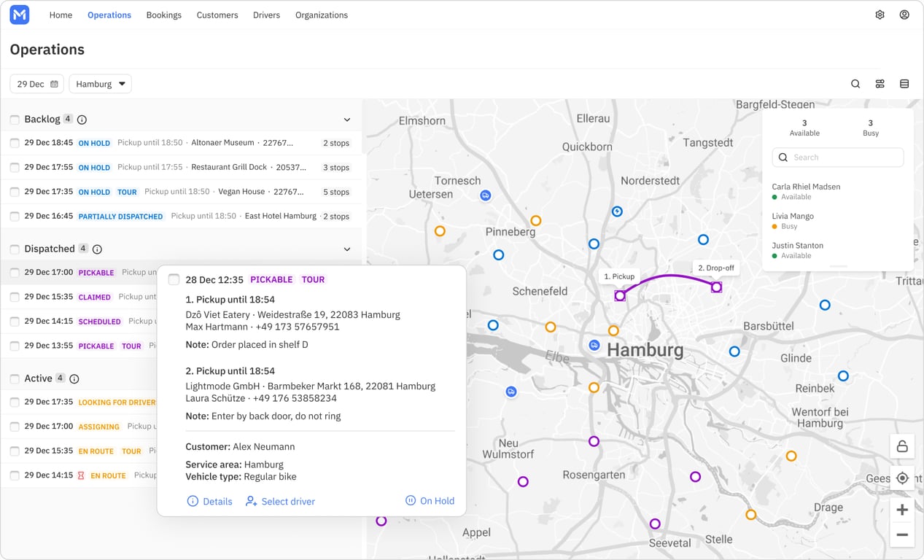Check the 29 Dec 17:35 Vegan House order
This screenshot has width=924, height=560.
pos(15,192)
